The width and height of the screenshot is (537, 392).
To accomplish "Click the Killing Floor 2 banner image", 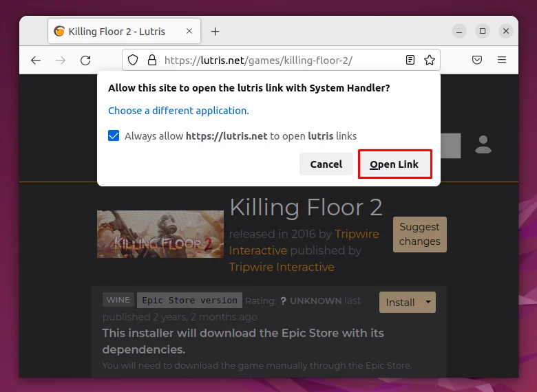I will click(x=160, y=235).
